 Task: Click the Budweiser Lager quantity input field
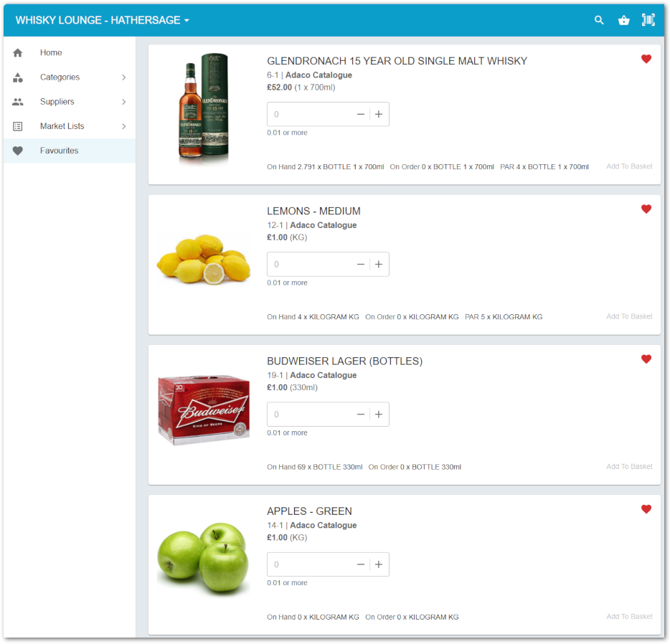point(310,415)
